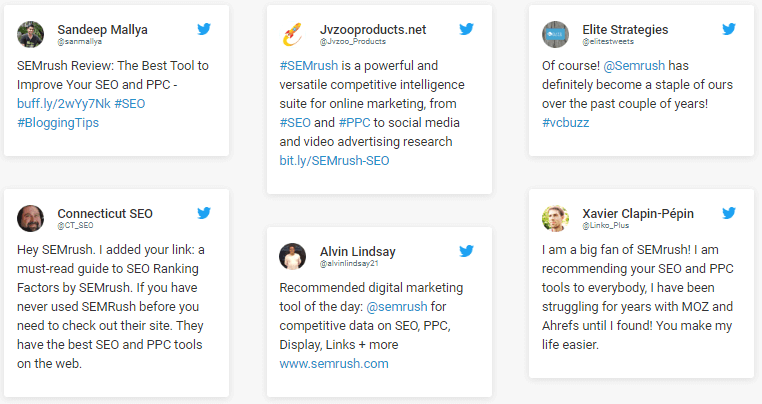Click Twitter bird icon on Elite Strategies card
The height and width of the screenshot is (404, 762).
728,29
